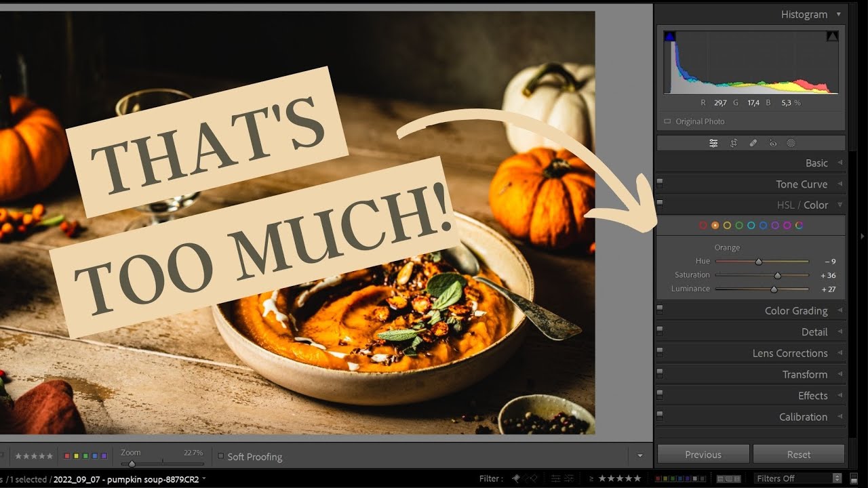Enable the Soft Proofing checkbox

coord(220,456)
